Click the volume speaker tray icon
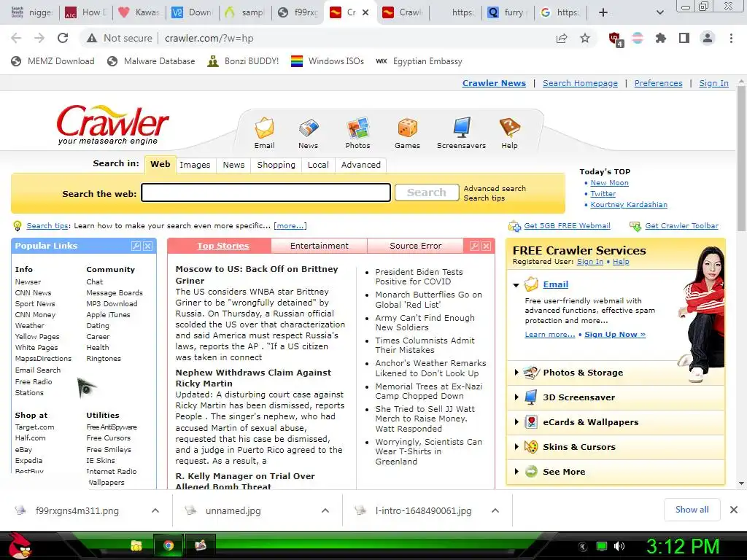Screen dimensions: 747x560 [x=619, y=546]
